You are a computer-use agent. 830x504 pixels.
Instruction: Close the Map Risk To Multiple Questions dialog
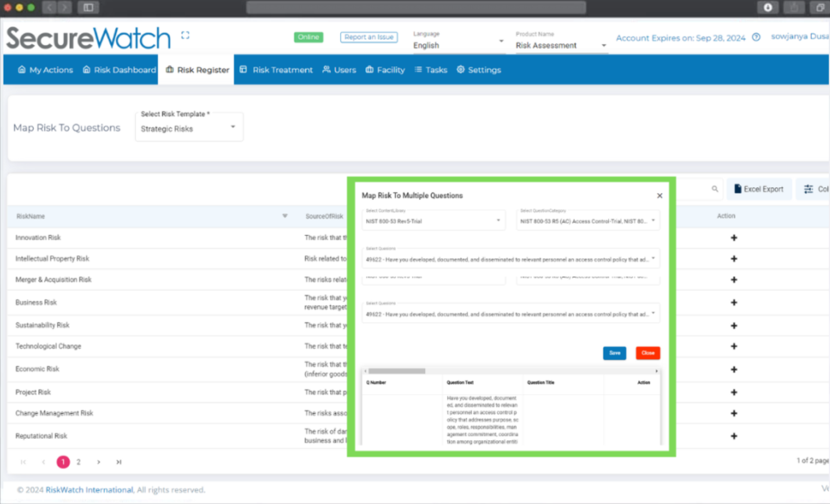[660, 196]
